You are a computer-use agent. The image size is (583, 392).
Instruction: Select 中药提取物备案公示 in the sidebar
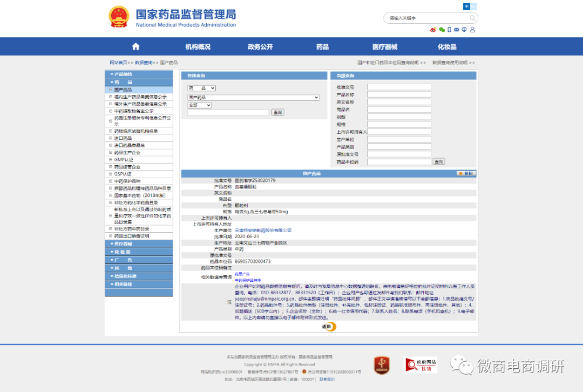click(134, 111)
